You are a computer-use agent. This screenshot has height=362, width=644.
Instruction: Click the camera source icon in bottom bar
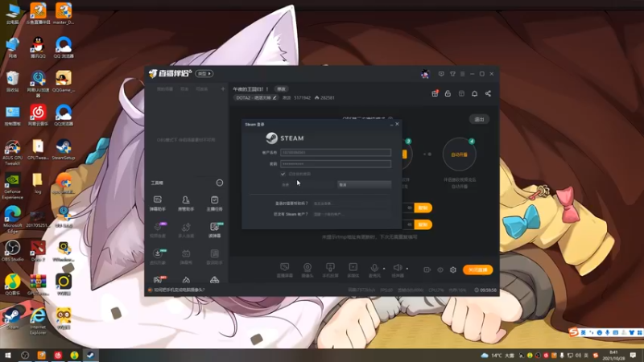click(308, 269)
